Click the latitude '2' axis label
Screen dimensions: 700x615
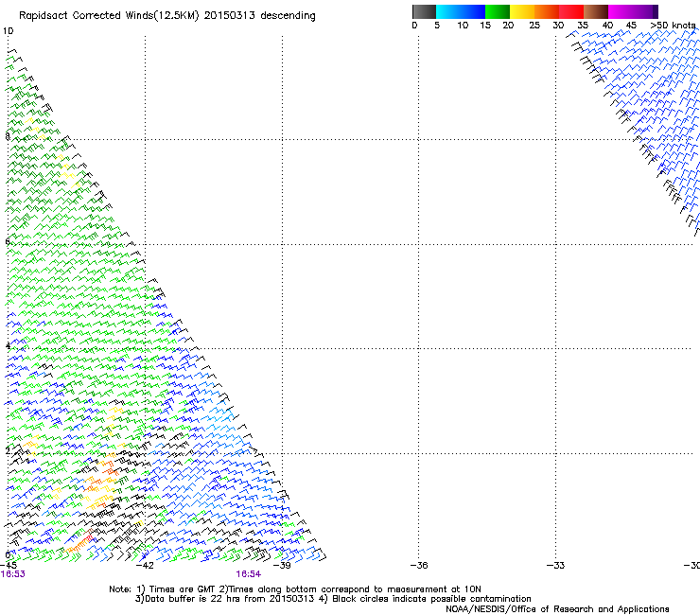[x=8, y=450]
